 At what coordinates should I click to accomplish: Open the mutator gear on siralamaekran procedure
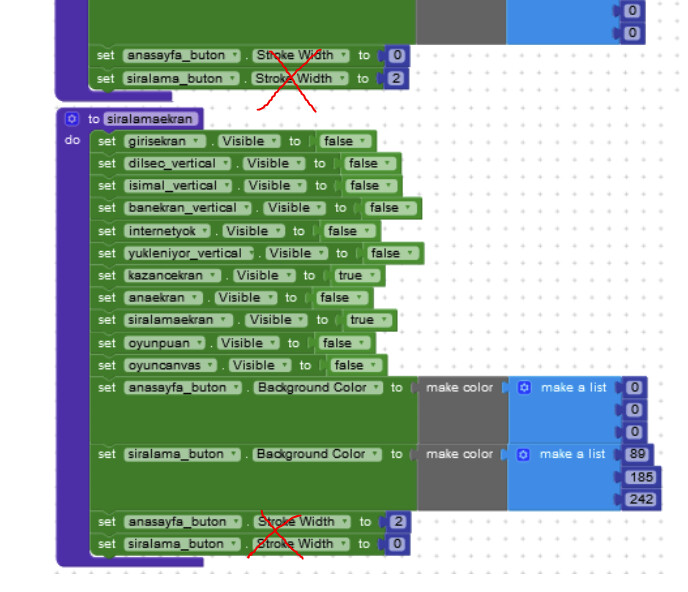(72, 119)
